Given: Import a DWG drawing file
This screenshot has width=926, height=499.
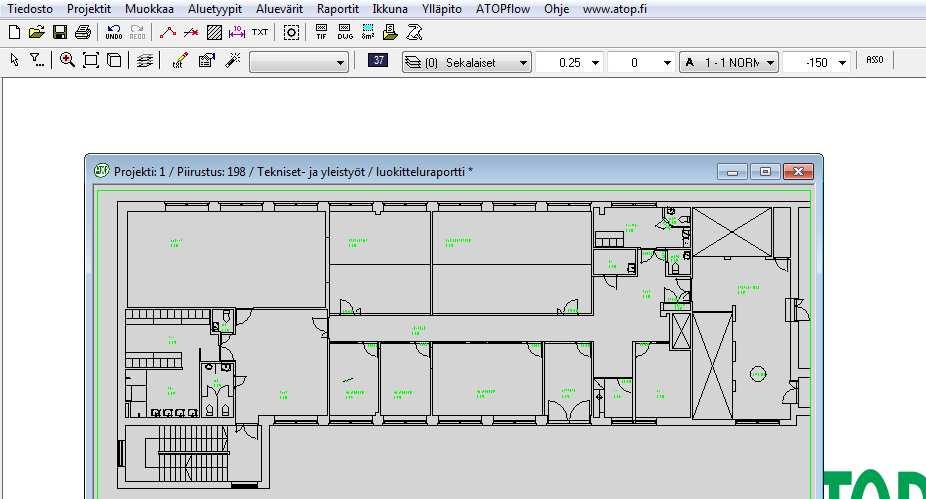Looking at the screenshot, I should (345, 32).
